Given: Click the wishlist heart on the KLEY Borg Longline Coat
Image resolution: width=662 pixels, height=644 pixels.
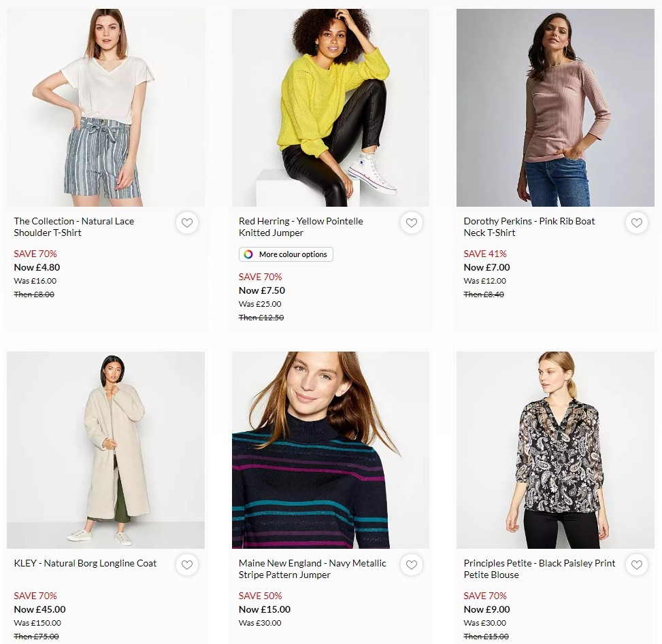Looking at the screenshot, I should pyautogui.click(x=186, y=564).
